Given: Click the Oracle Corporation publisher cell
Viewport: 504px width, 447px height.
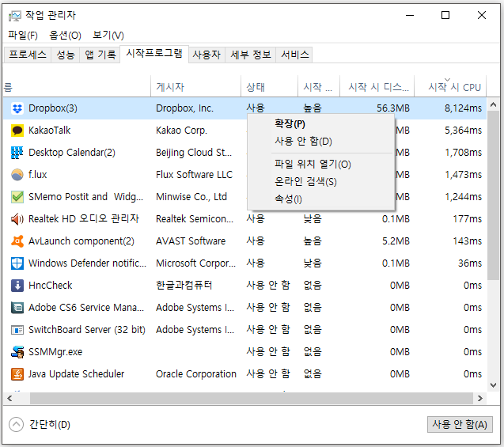Looking at the screenshot, I should point(195,374).
